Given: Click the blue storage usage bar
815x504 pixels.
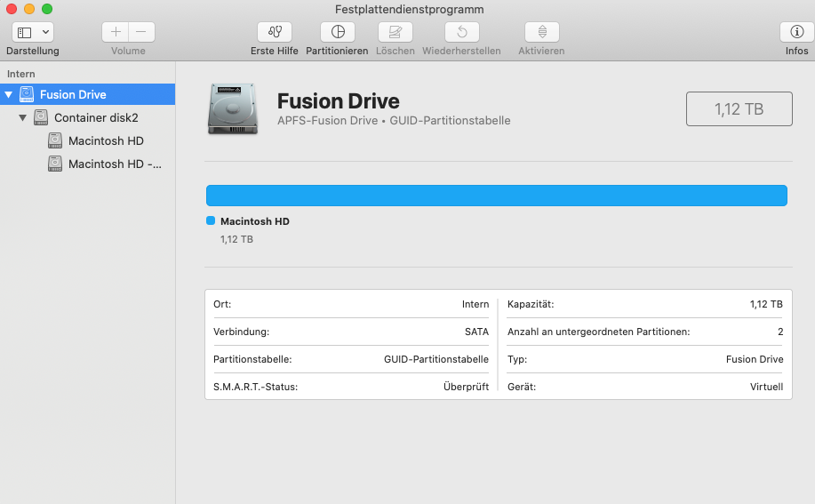Looking at the screenshot, I should (x=496, y=196).
